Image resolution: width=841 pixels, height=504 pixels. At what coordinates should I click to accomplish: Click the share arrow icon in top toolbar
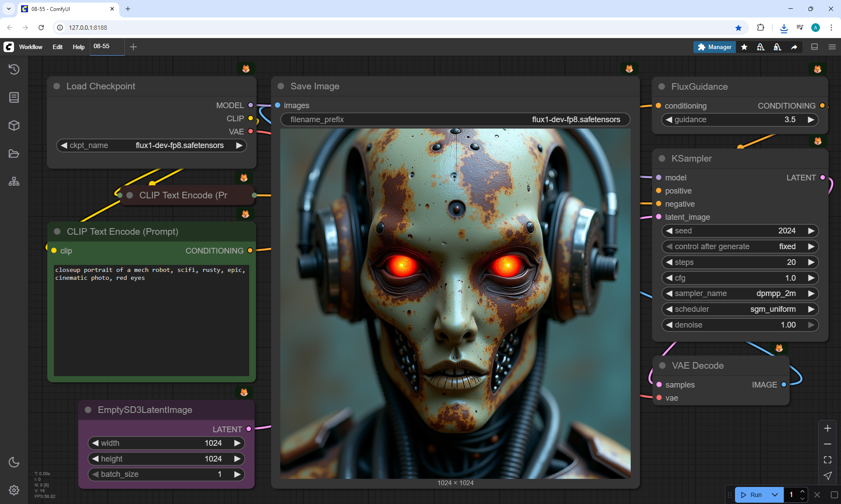(x=794, y=47)
